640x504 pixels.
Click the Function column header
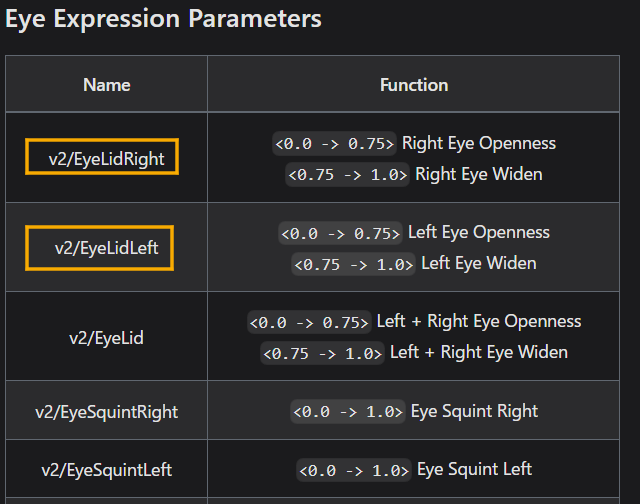(414, 85)
